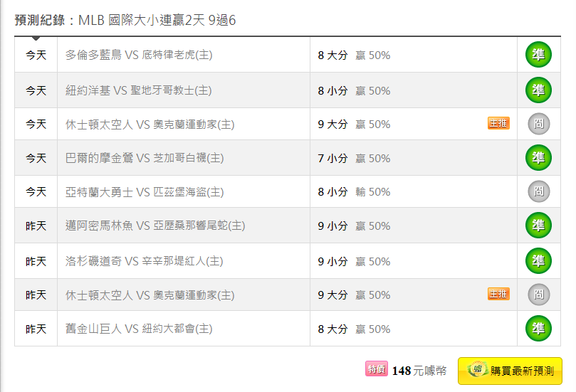Open 洛杉磯道奇 VS 辛辛那堤紅人 matchup
The height and width of the screenshot is (392, 576).
[x=144, y=261]
